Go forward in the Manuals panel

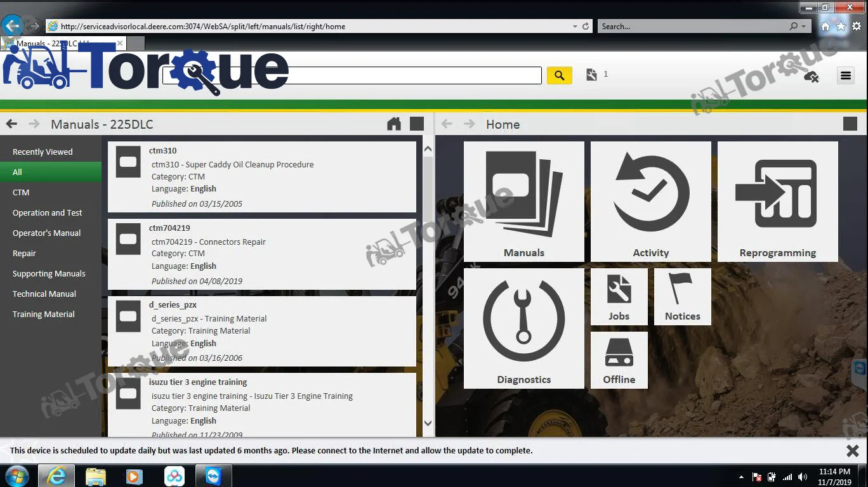pyautogui.click(x=34, y=124)
